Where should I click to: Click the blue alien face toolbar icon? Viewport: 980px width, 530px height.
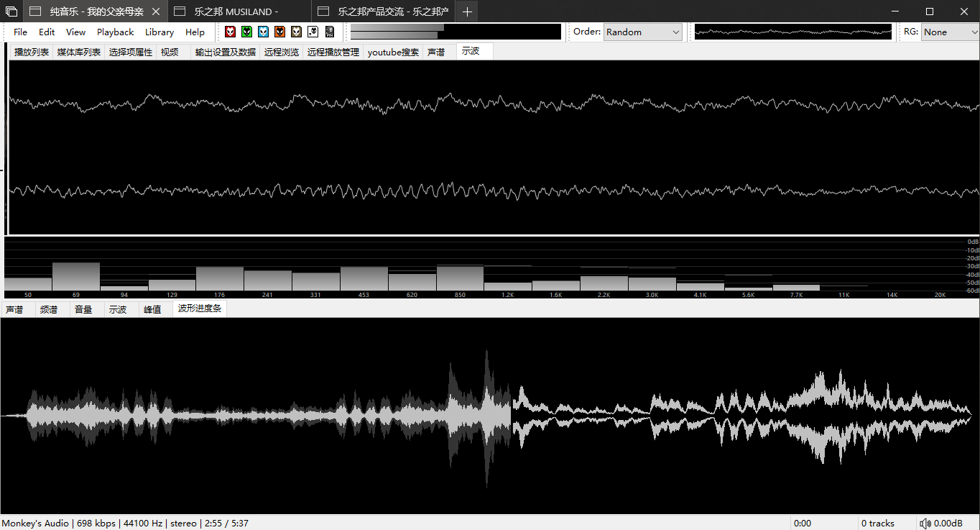coord(263,32)
